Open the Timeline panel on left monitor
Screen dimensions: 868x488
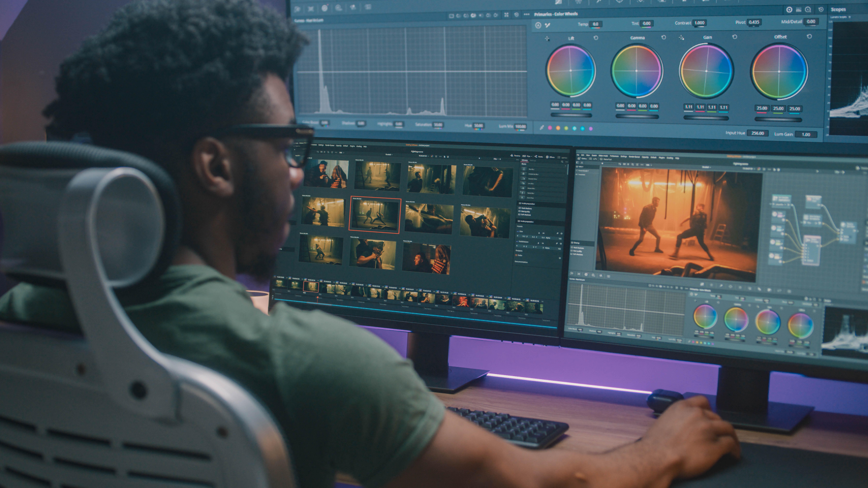[516, 156]
